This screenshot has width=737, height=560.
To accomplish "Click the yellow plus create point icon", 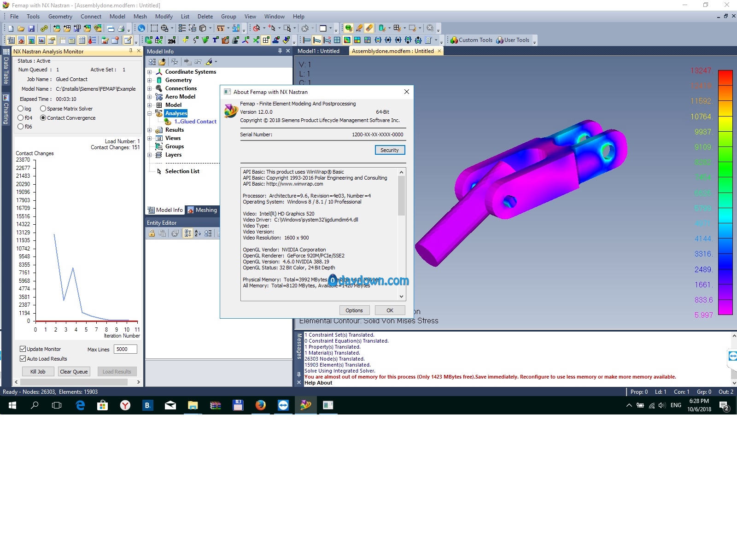I will click(185, 41).
